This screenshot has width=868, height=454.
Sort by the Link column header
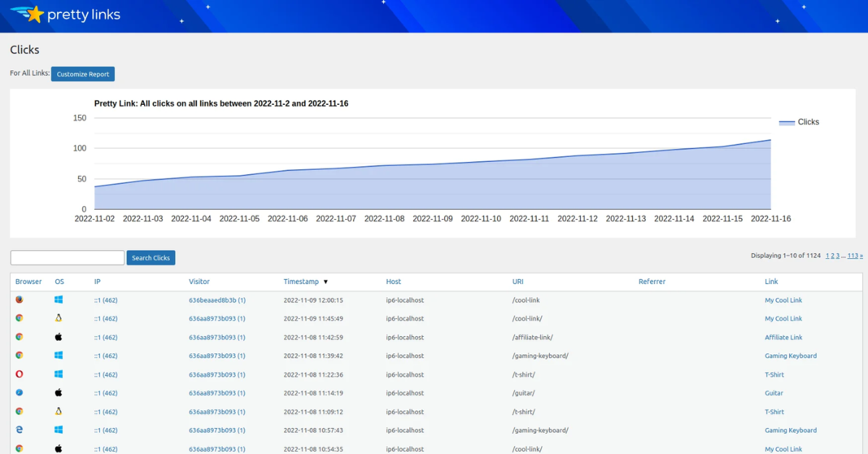tap(771, 281)
